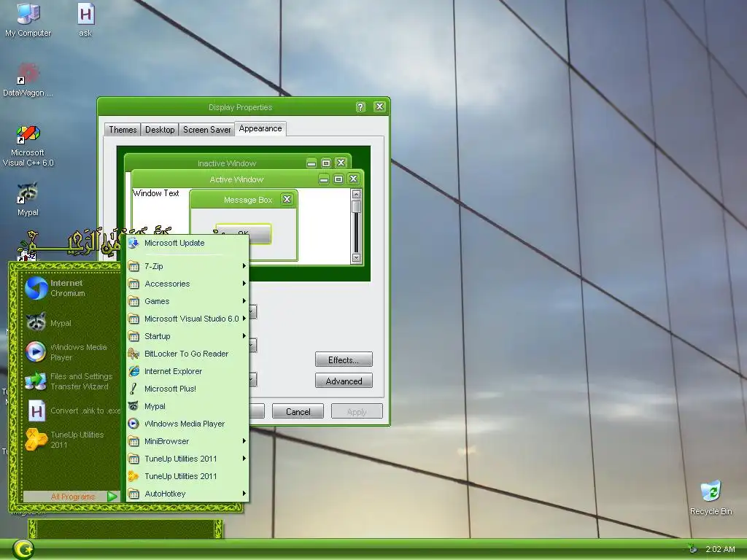The height and width of the screenshot is (560, 747).
Task: Expand the MiniBrowser submenu
Action: point(187,441)
